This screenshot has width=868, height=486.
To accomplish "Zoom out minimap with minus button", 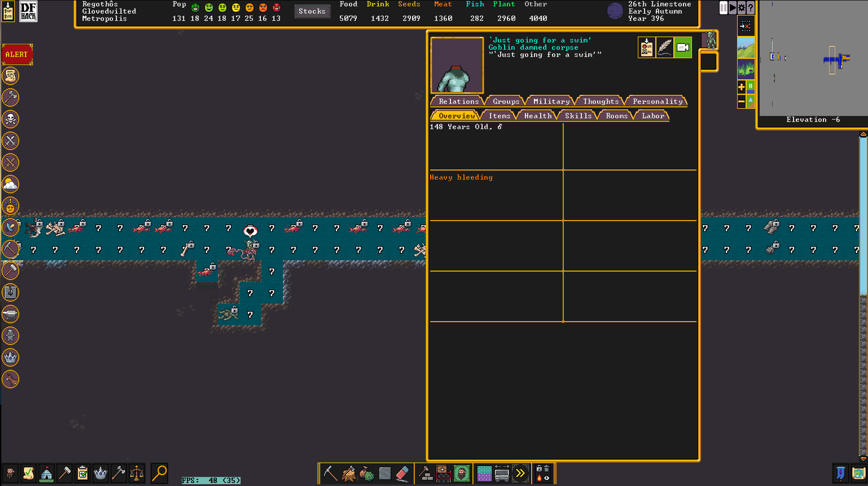I will point(741,102).
